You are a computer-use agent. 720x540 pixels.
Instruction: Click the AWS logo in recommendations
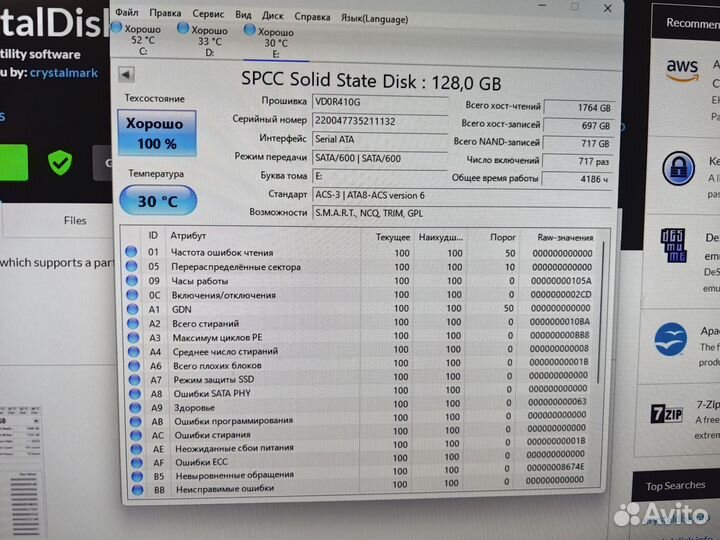682,70
